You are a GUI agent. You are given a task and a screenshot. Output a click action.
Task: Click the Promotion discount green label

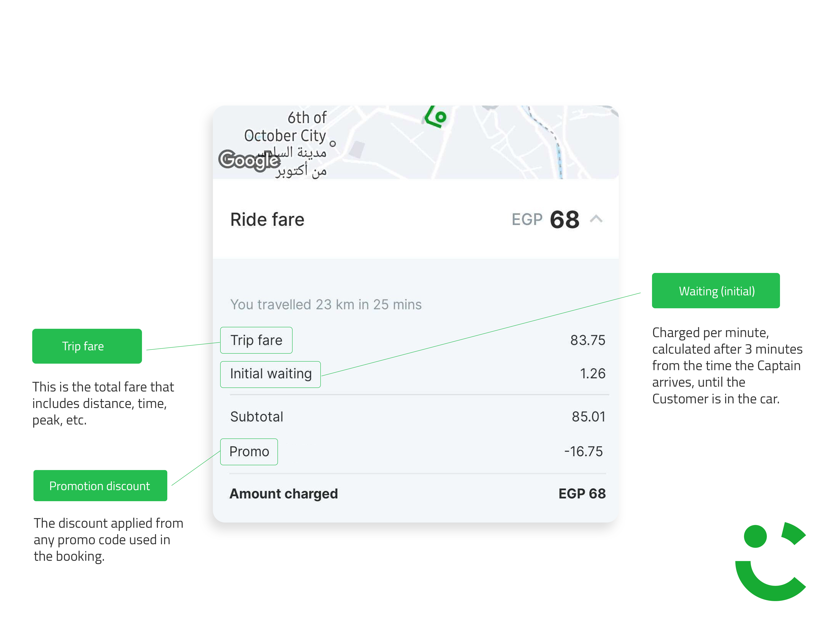click(x=100, y=486)
